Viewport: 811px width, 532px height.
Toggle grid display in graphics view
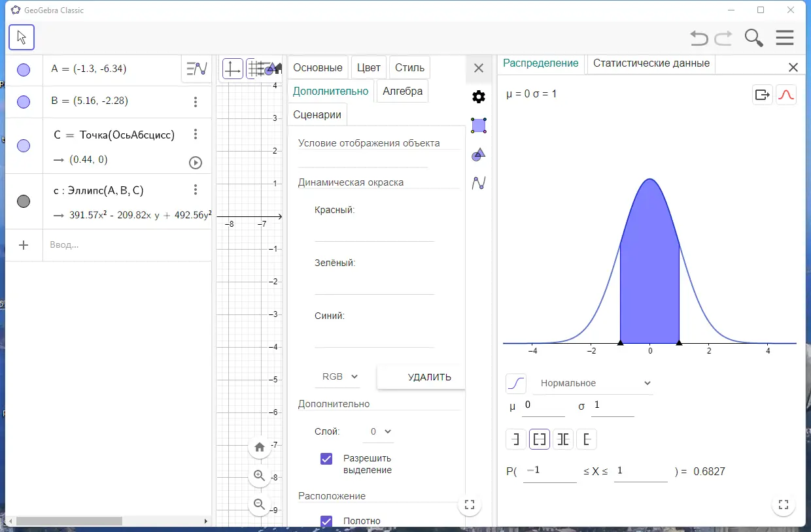pyautogui.click(x=256, y=68)
